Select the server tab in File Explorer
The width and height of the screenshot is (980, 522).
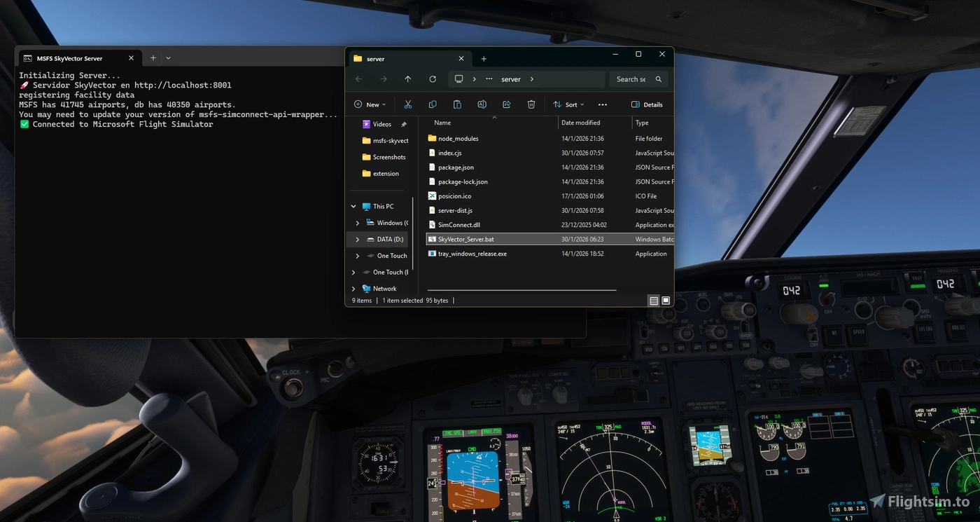click(x=392, y=58)
